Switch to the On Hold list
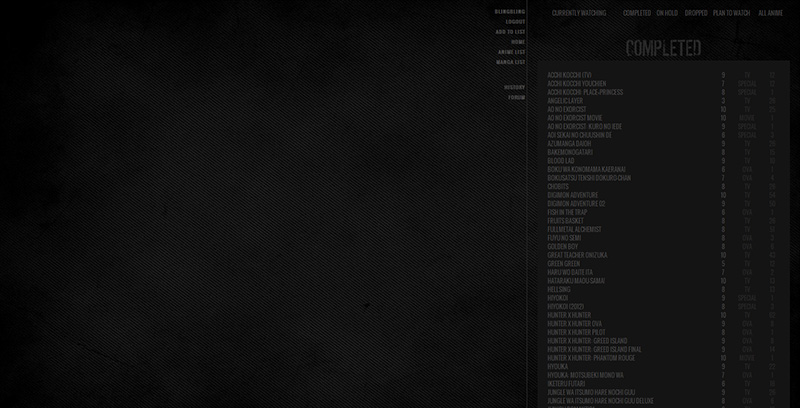Viewport: 800px width, 408px height. click(x=667, y=13)
